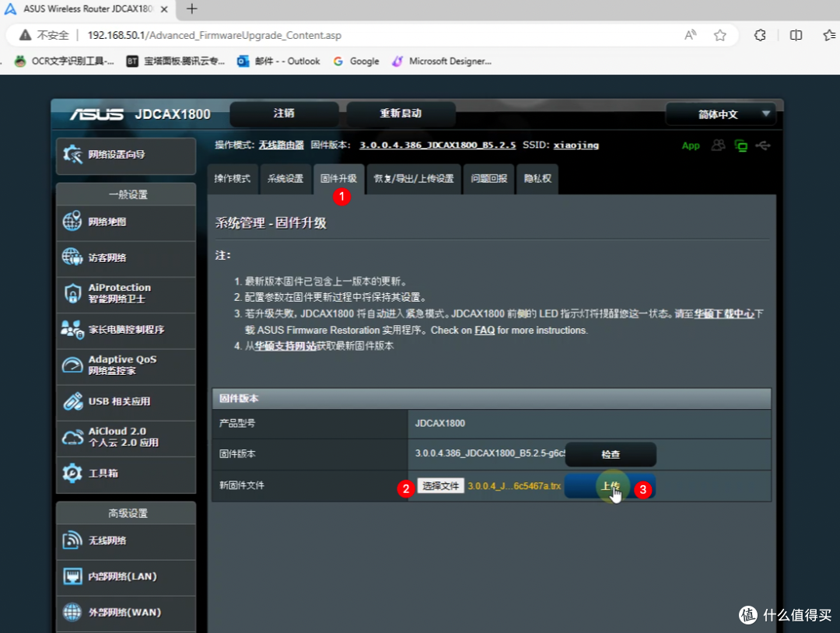
Task: Open the FAQ link in the notes
Action: click(485, 329)
